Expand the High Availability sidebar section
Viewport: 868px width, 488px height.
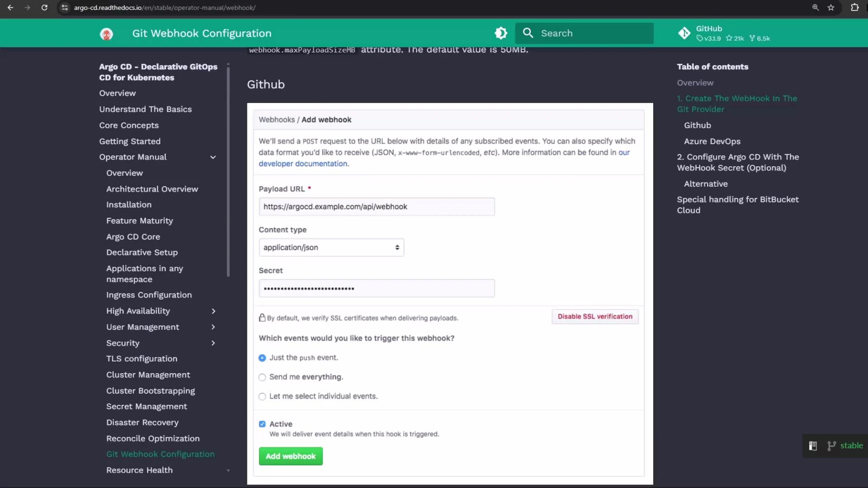click(x=213, y=311)
